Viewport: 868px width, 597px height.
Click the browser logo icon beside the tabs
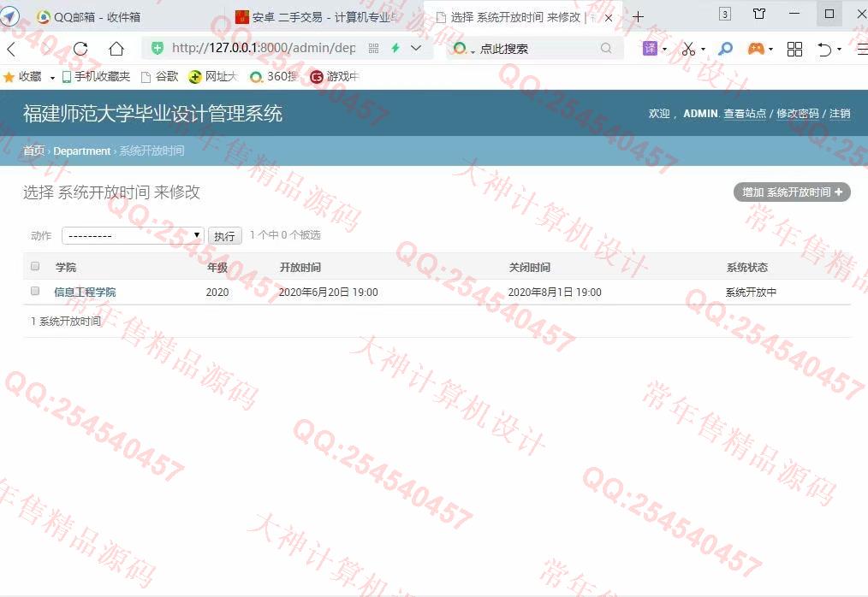(9, 16)
